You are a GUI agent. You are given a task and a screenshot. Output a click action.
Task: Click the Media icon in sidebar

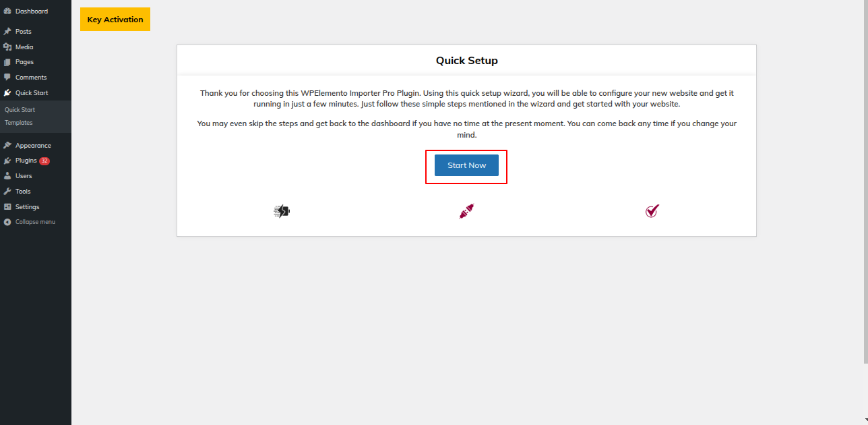tap(7, 47)
